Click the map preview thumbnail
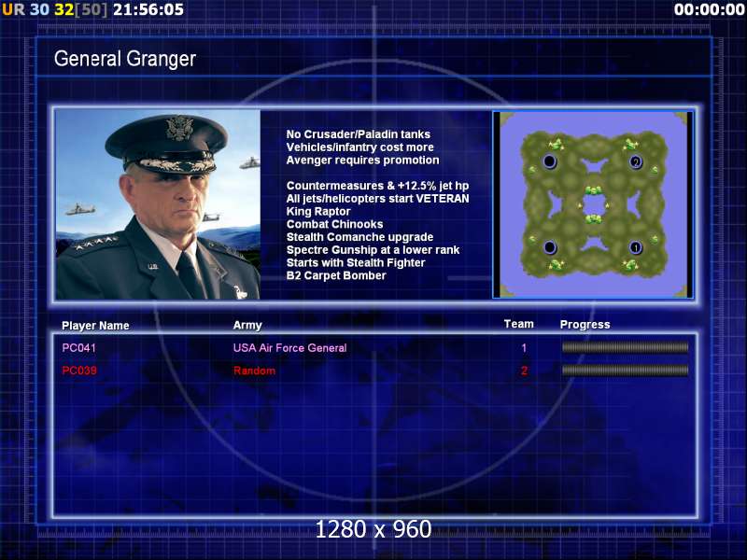Image resolution: width=747 pixels, height=560 pixels. (593, 204)
